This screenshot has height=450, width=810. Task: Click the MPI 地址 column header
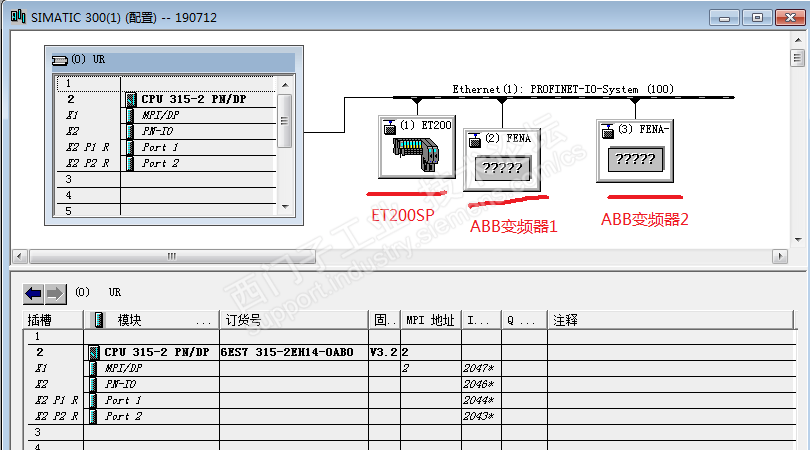(x=430, y=320)
